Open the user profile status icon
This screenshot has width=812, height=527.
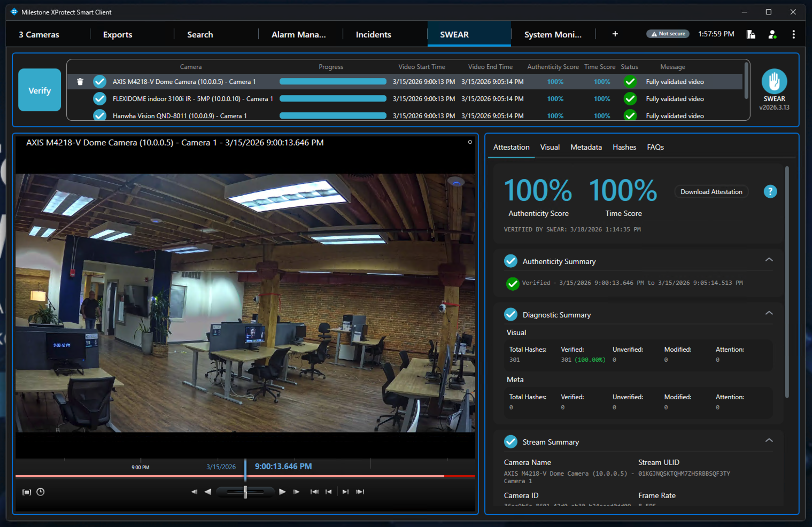[772, 34]
